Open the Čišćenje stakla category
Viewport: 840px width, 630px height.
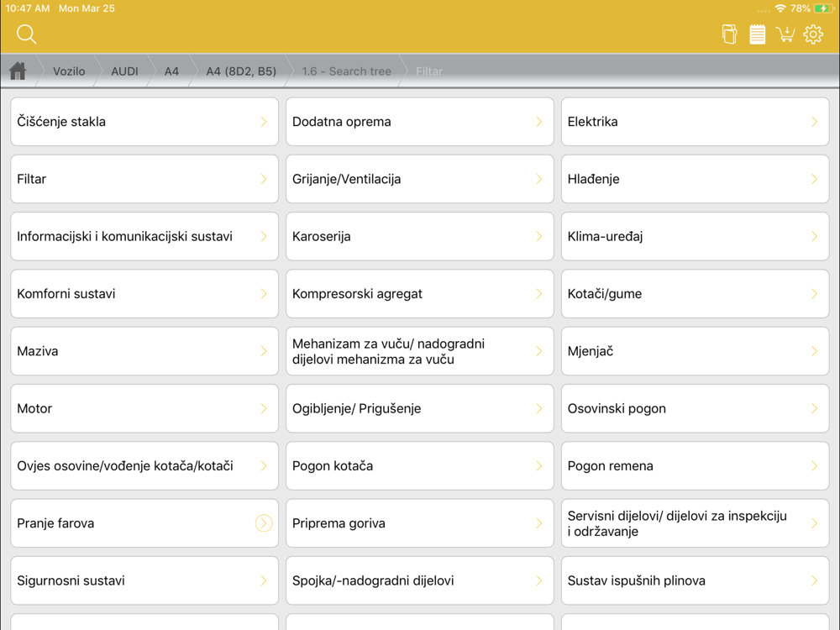pyautogui.click(x=144, y=122)
